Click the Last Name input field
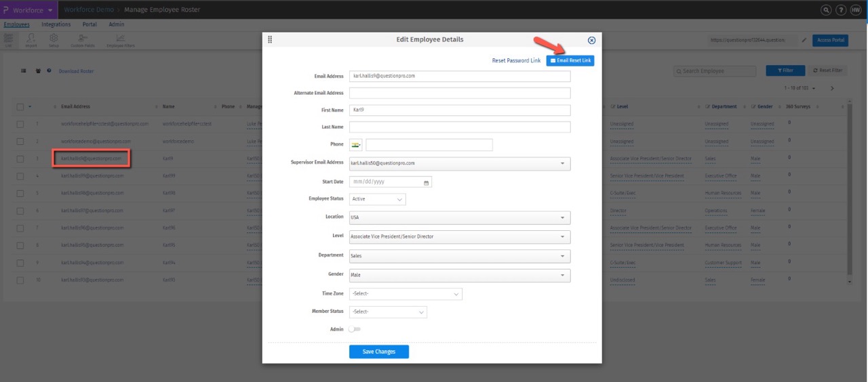This screenshot has height=382, width=868. coord(460,127)
